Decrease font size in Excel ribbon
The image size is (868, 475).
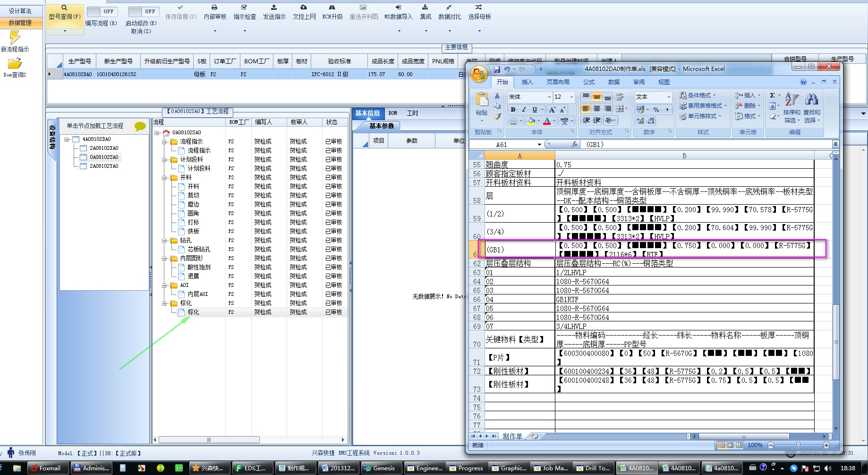click(562, 110)
